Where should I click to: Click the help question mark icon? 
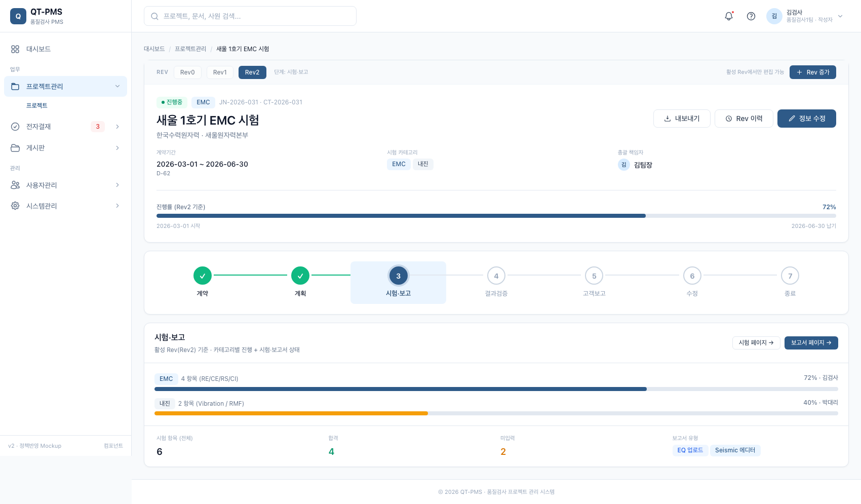(x=751, y=16)
